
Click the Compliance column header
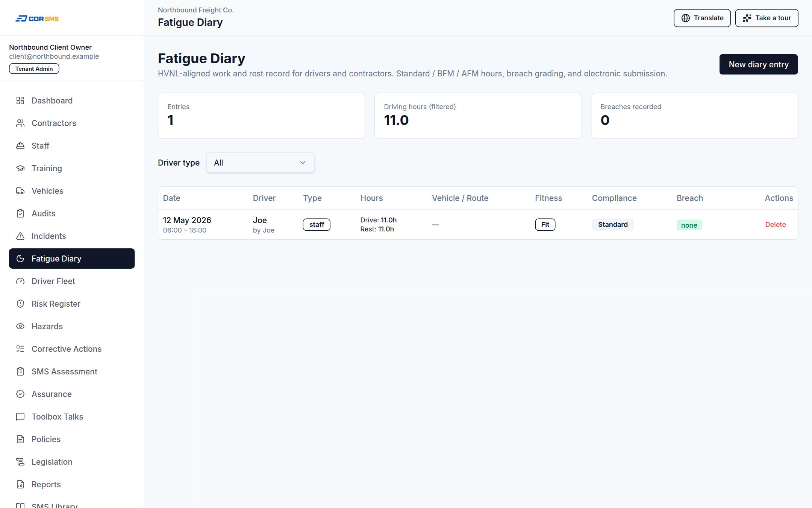[614, 198]
